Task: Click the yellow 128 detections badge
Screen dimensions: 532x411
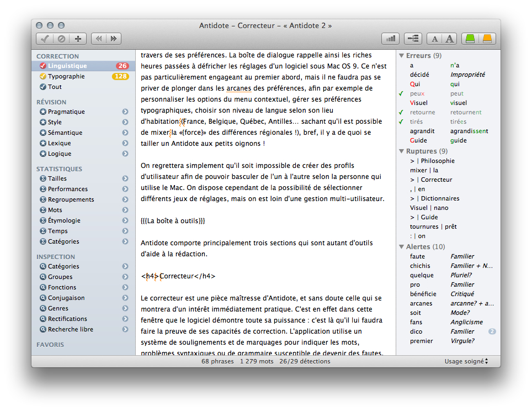Action: (x=120, y=76)
